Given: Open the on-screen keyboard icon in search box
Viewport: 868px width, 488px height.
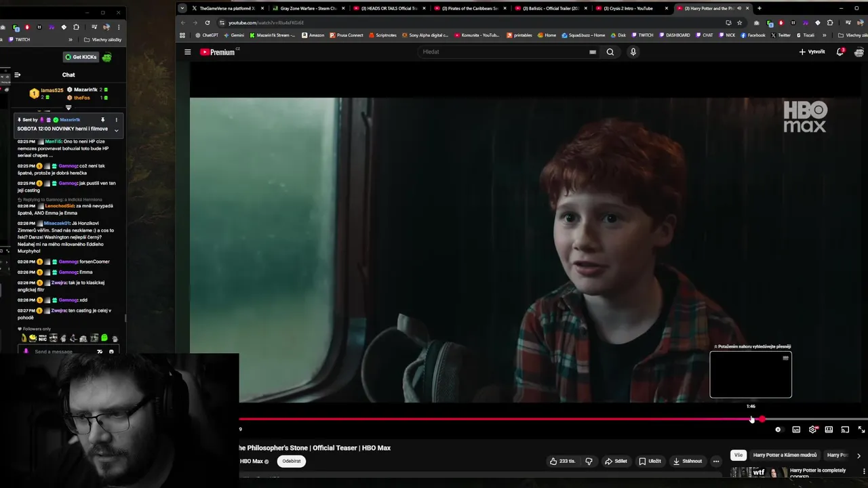Looking at the screenshot, I should pyautogui.click(x=593, y=52).
